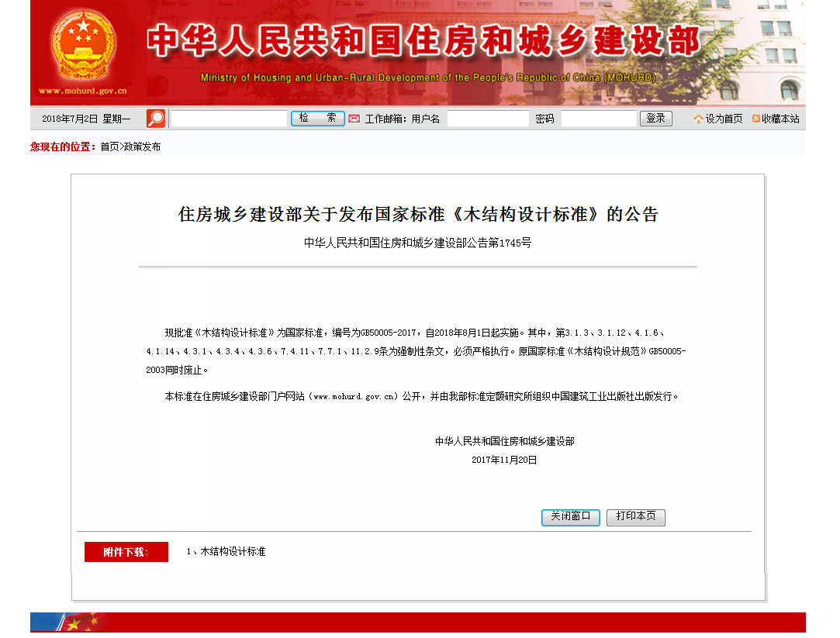This screenshot has height=638, width=840.
Task: Click the orange icon beside 收藏本站
Action: click(x=755, y=119)
